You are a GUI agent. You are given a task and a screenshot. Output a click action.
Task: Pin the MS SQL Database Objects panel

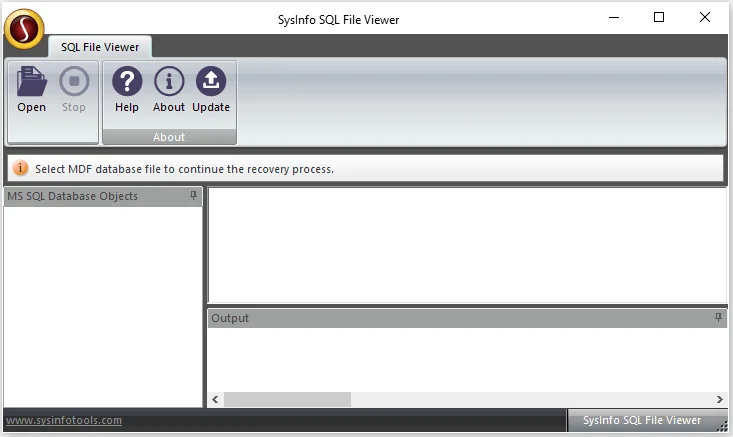194,195
